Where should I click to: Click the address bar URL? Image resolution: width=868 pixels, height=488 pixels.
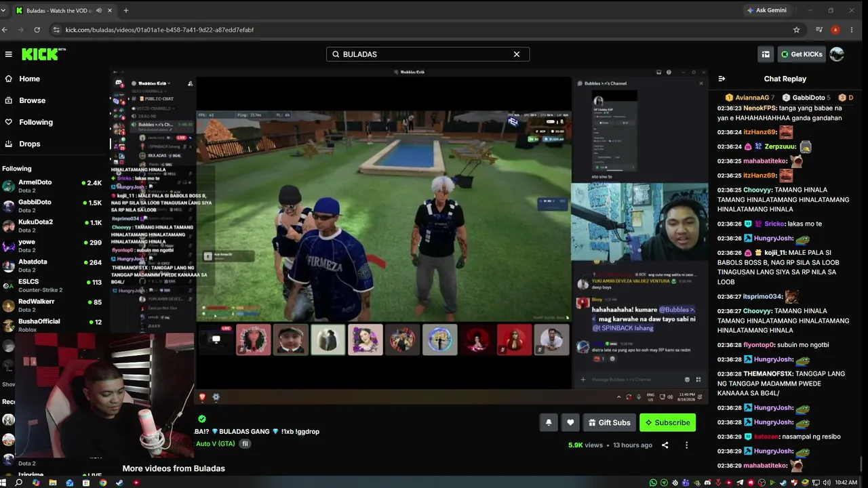[159, 30]
